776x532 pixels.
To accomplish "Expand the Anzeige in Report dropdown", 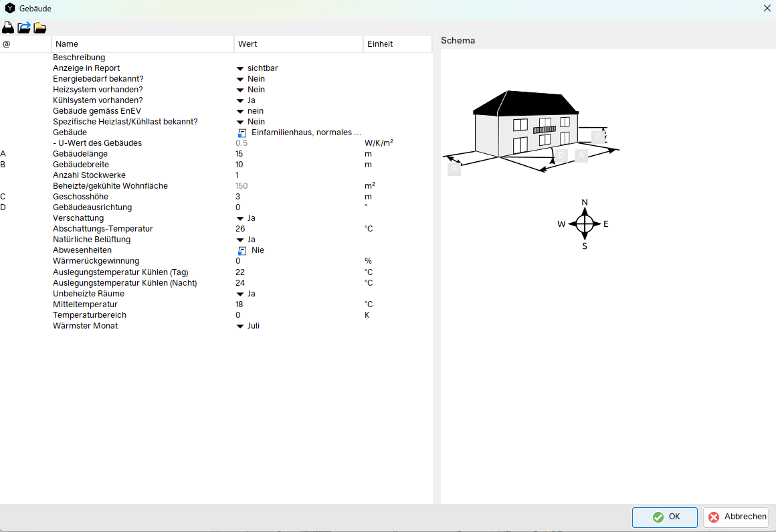I will [x=240, y=68].
